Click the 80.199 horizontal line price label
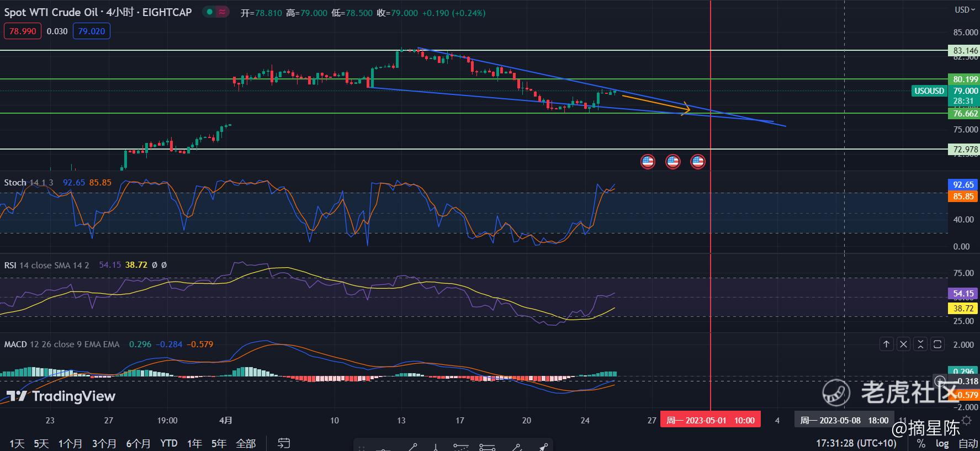Image resolution: width=980 pixels, height=451 pixels. 965,79
